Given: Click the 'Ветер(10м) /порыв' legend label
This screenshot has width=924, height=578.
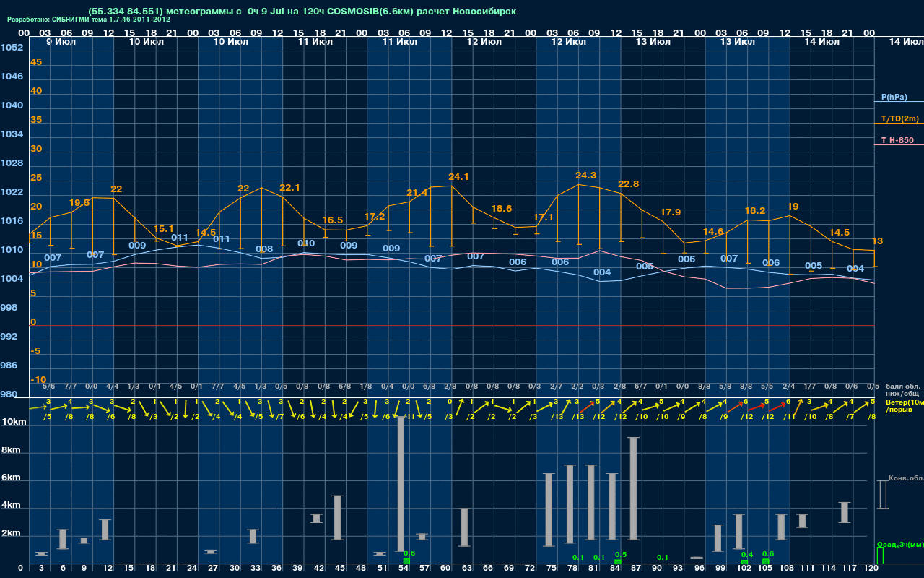Looking at the screenshot, I should [x=904, y=405].
